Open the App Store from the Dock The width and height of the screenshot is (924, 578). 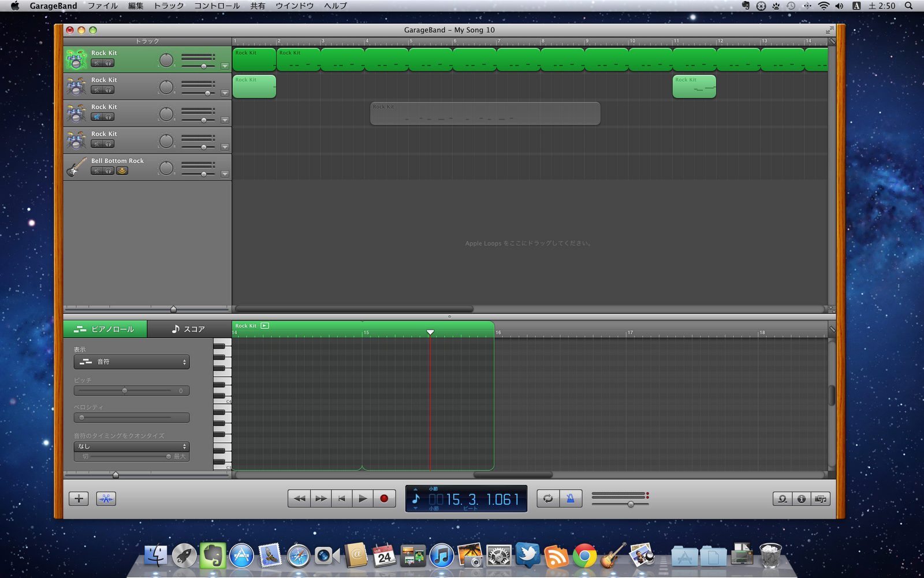coord(241,556)
